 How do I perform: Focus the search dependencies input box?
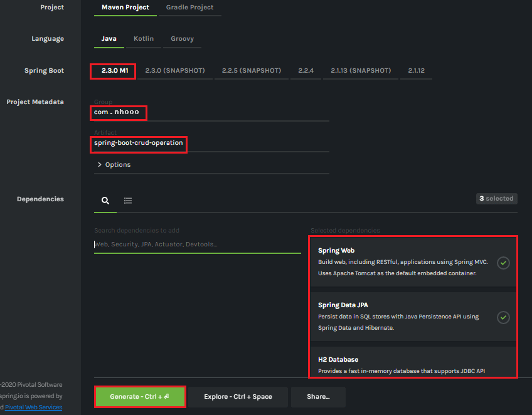[197, 244]
